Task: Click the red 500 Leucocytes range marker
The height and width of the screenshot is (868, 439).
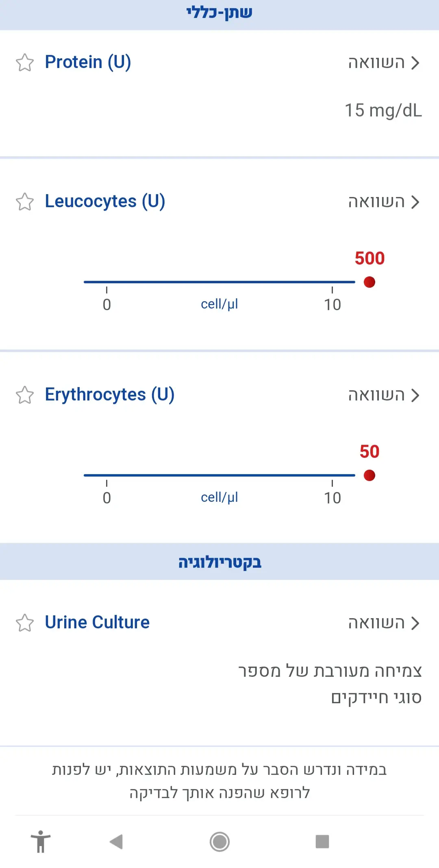Action: (x=369, y=282)
